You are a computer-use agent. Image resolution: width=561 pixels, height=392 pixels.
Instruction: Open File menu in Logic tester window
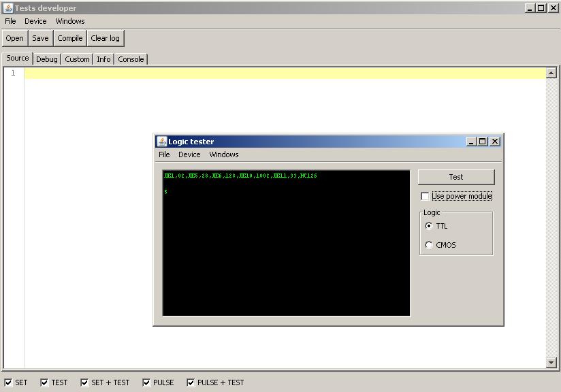pos(164,154)
